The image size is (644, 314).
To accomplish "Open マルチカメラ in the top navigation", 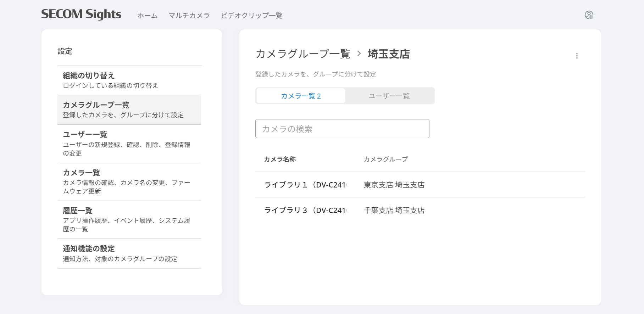I will coord(189,16).
